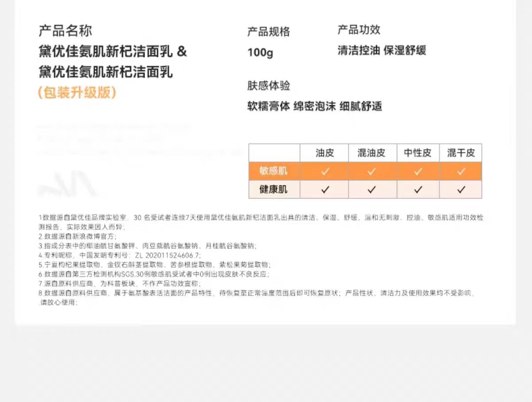
Task: Click the checkmark for 健康肌 under 油皮
Action: pyautogui.click(x=325, y=189)
